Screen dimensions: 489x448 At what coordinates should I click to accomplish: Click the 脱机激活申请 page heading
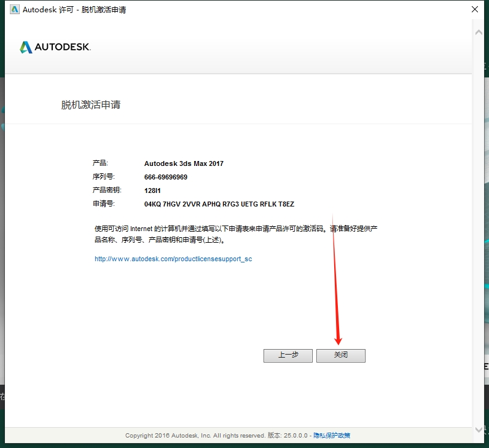click(91, 104)
